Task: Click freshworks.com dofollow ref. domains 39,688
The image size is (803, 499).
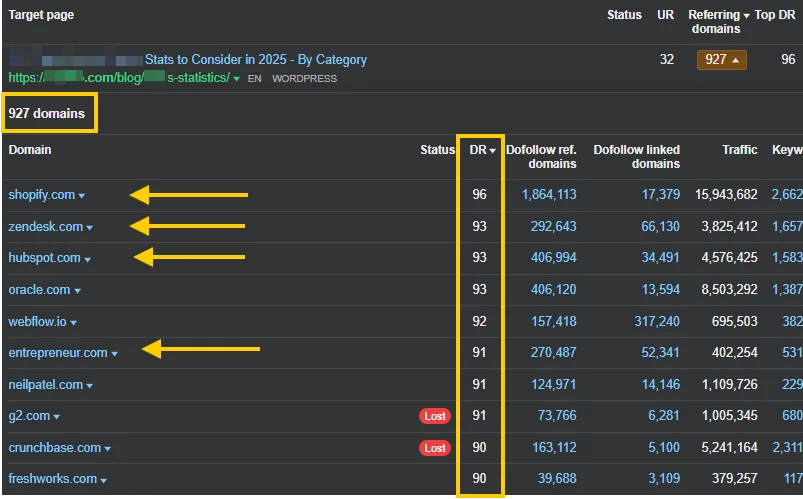Action: click(557, 479)
